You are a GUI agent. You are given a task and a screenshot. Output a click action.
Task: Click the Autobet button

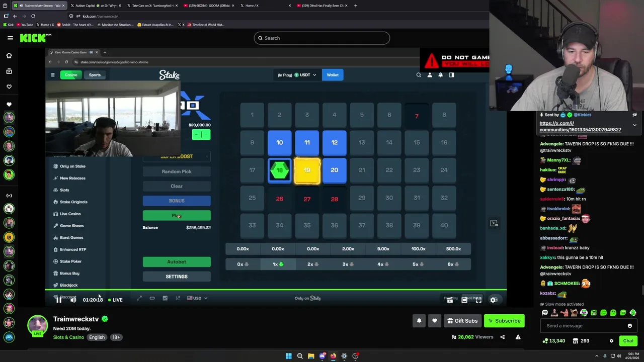(177, 262)
